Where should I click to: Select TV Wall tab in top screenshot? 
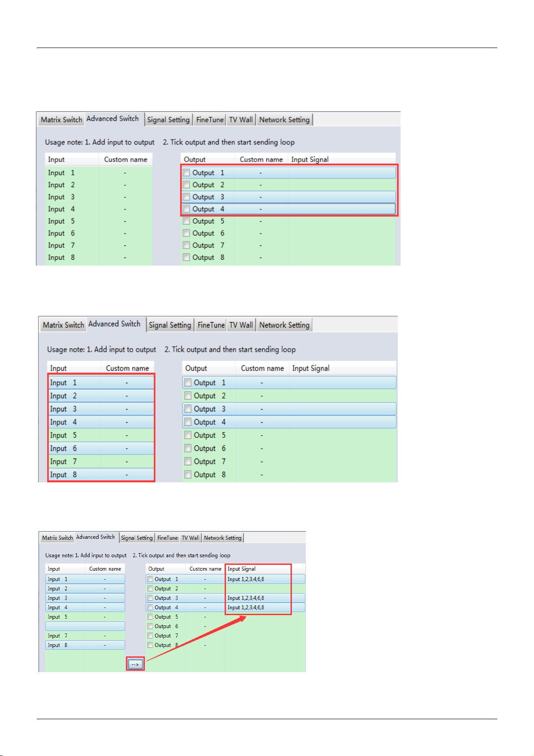pos(241,120)
